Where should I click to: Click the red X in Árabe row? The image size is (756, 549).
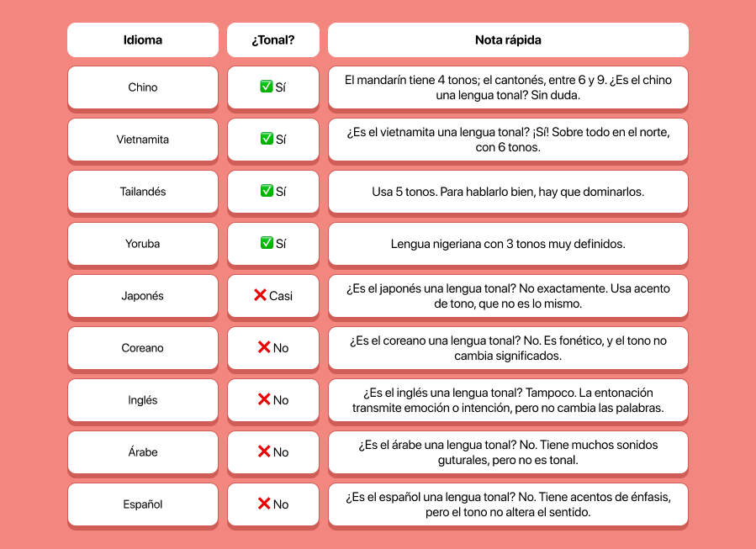click(x=264, y=451)
